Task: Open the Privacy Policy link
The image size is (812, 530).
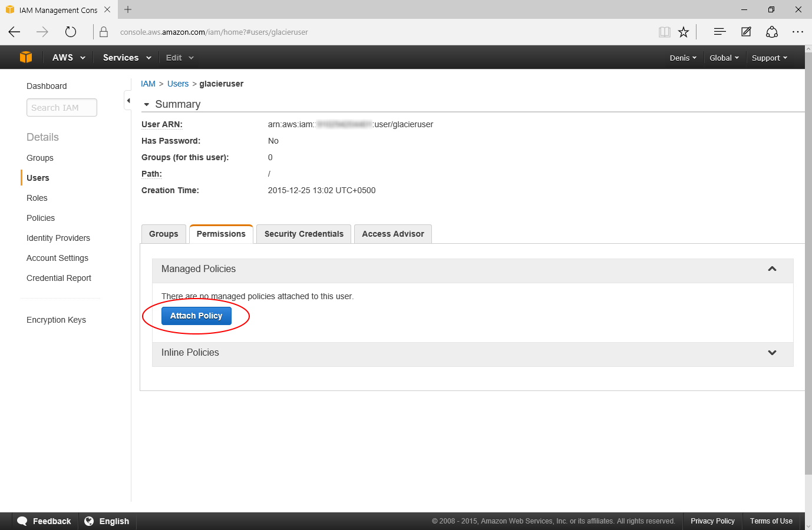Action: tap(712, 521)
